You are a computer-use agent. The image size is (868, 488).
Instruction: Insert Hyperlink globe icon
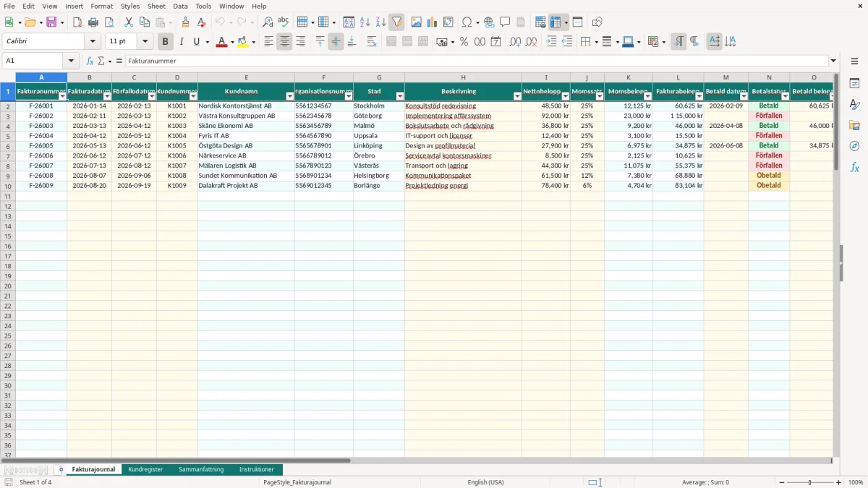point(489,22)
